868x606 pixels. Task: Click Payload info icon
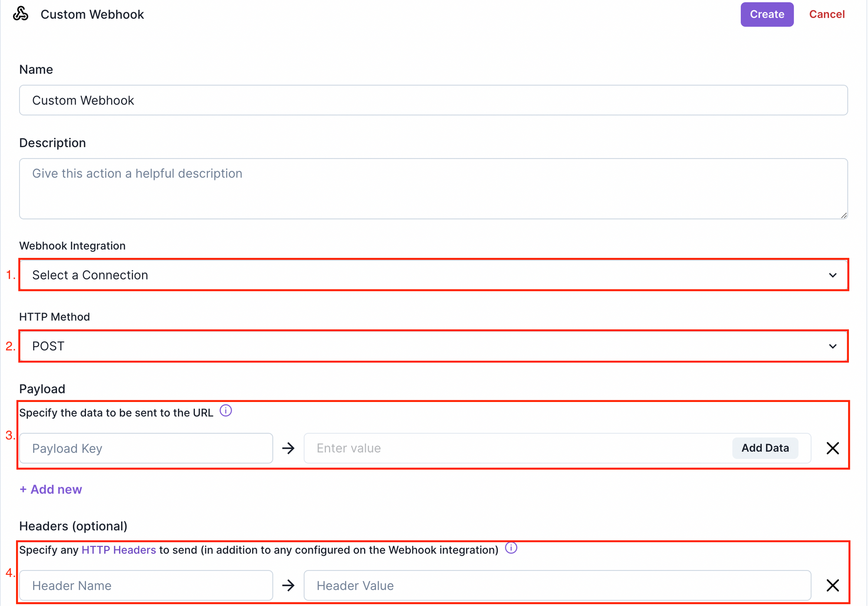point(226,411)
